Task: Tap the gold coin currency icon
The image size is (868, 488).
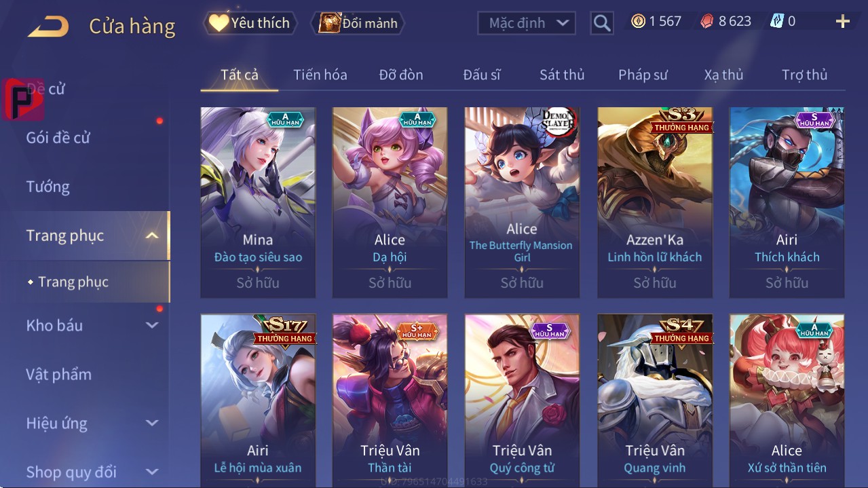Action: point(638,22)
